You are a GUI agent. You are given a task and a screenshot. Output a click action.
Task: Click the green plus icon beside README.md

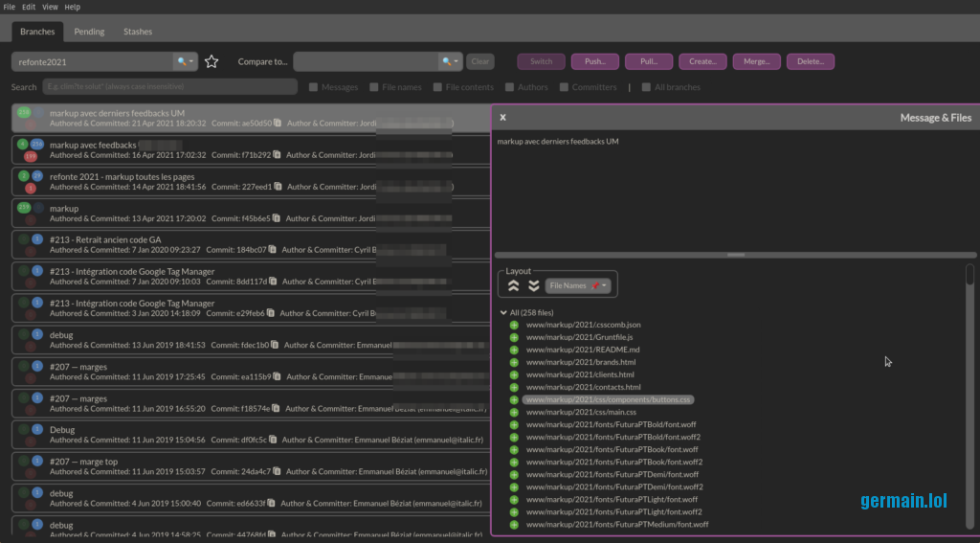click(514, 350)
